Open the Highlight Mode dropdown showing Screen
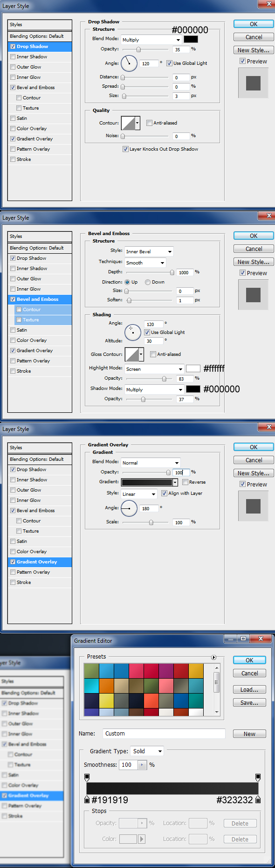The width and height of the screenshot is (275, 868). click(x=154, y=369)
